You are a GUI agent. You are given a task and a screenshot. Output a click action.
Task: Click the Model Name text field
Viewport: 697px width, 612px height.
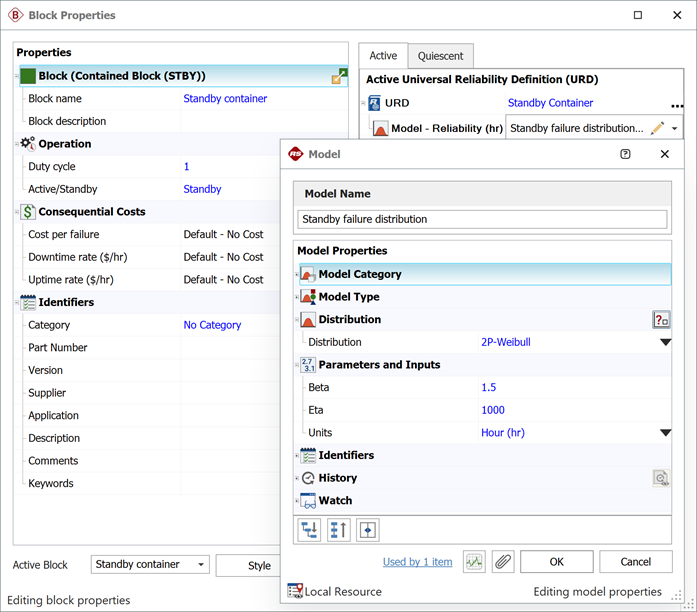pos(482,219)
